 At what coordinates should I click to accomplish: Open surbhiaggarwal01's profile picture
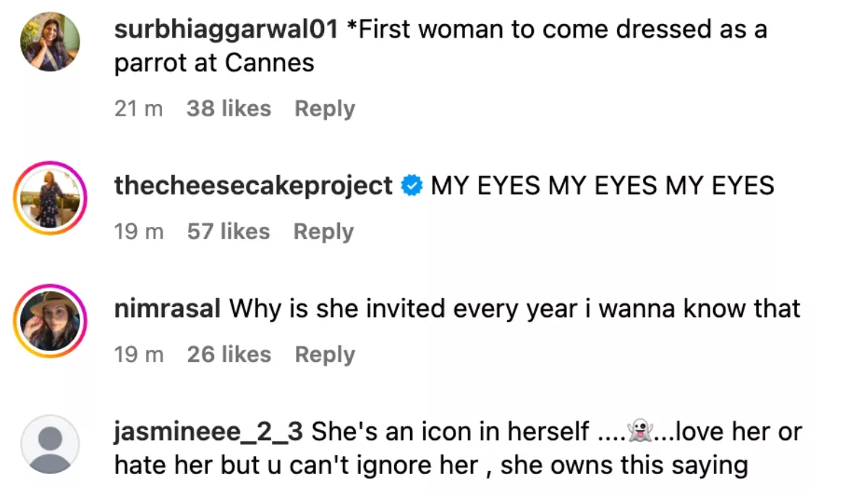point(50,41)
